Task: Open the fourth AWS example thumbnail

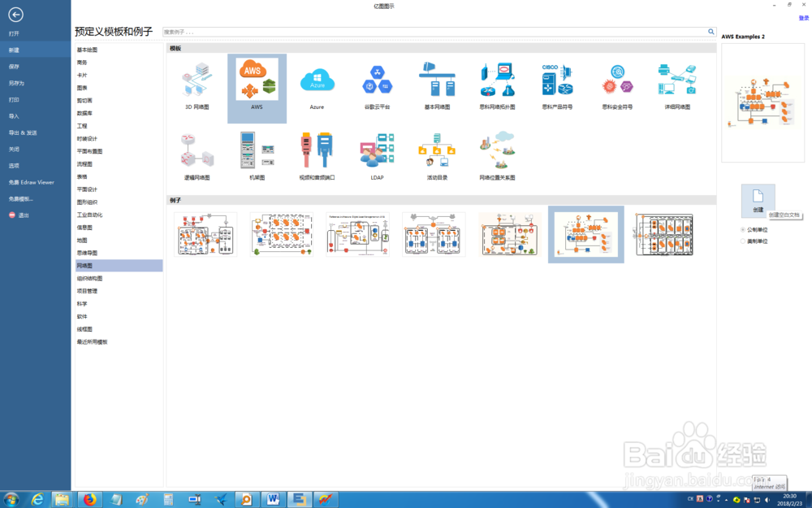Action: 434,234
